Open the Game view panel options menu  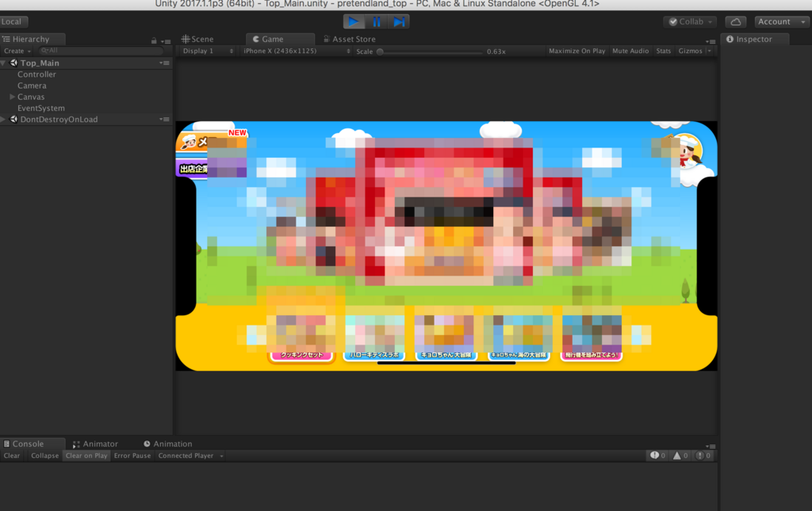coord(710,41)
